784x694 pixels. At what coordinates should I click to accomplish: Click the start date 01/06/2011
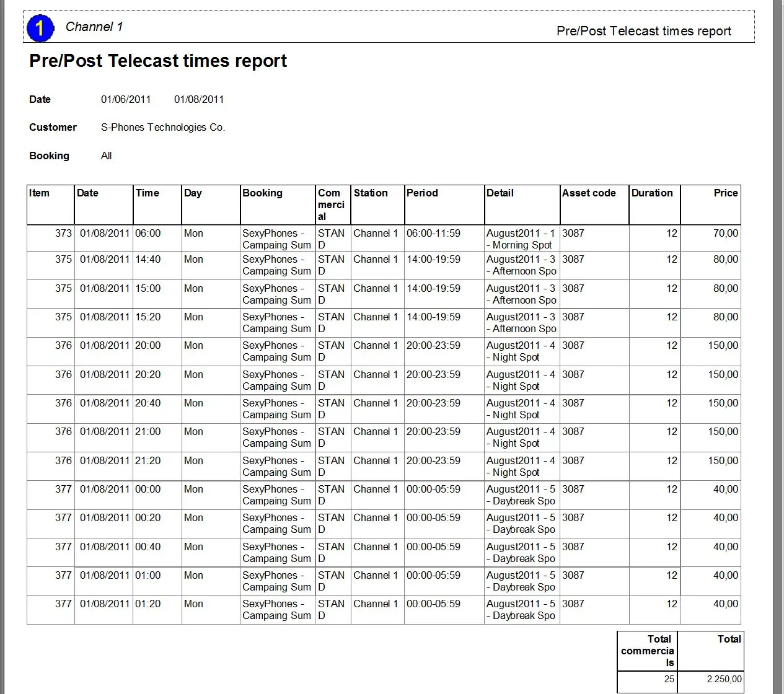[x=126, y=99]
